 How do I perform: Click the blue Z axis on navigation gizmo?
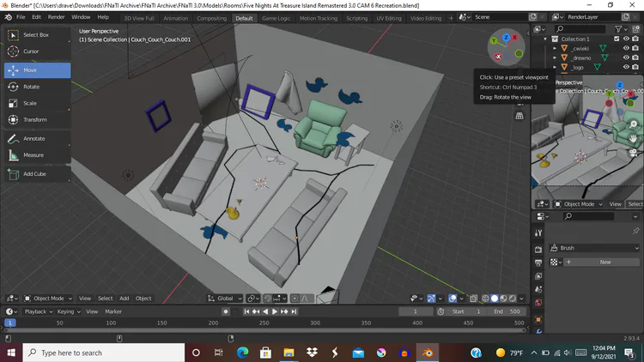coord(506,38)
